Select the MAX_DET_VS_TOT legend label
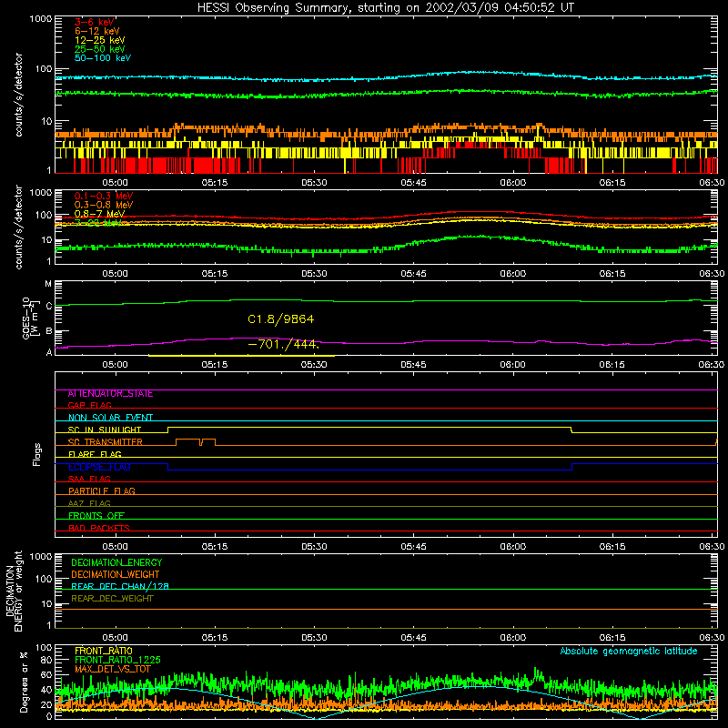Screen dimensions: 728x728 (112, 669)
